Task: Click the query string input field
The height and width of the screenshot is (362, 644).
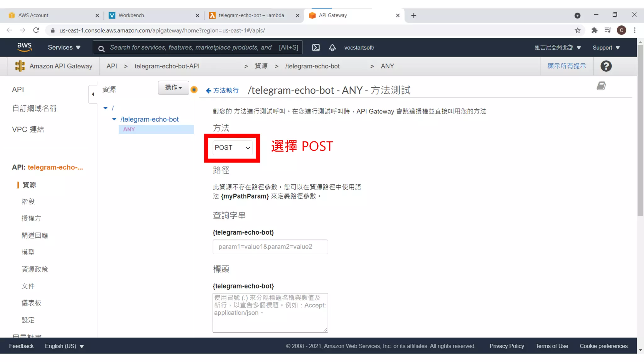Action: click(270, 246)
